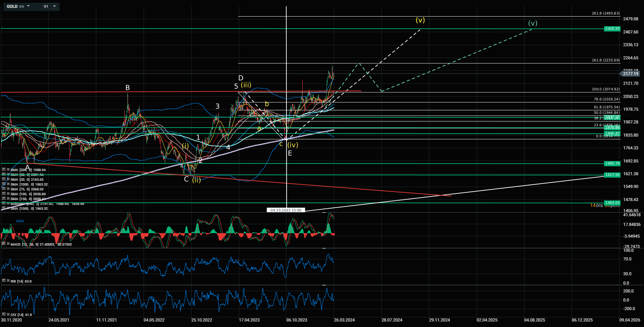Remove the MACD indicator from chart
The height and width of the screenshot is (327, 644).
point(8,244)
